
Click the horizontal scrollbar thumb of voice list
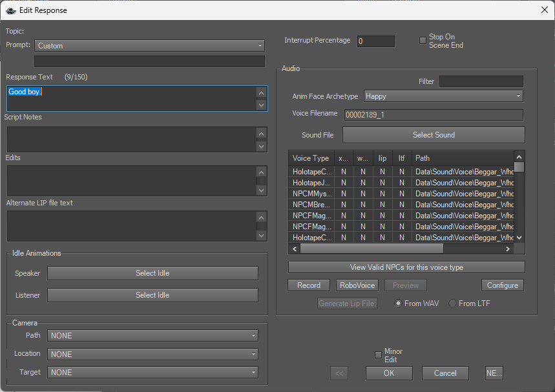[372, 249]
